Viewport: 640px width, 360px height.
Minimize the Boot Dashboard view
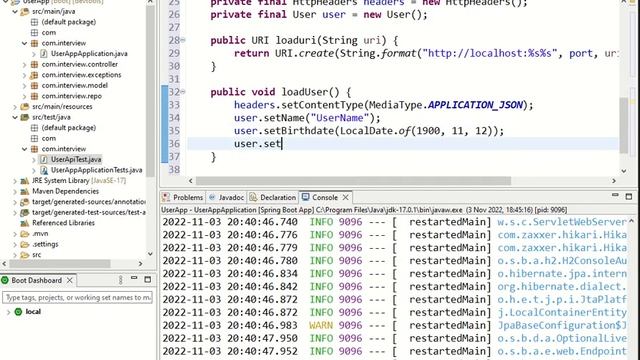tap(134, 278)
